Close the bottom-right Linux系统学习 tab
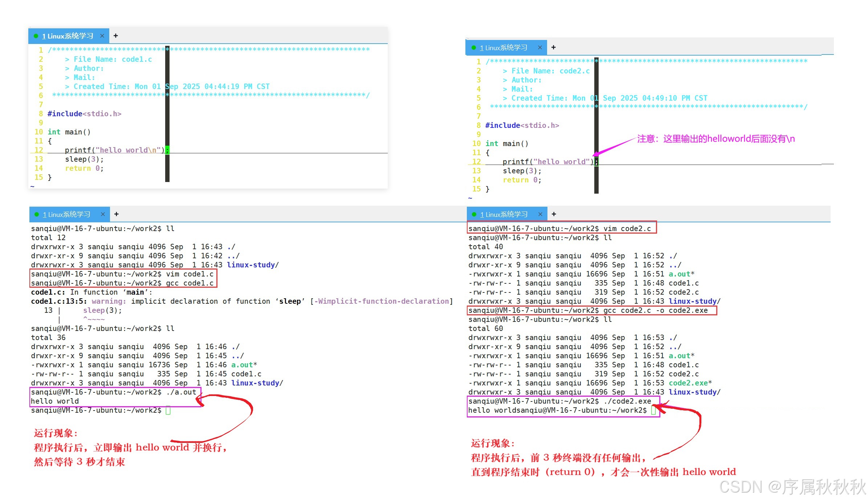This screenshot has height=501, width=868. 540,214
